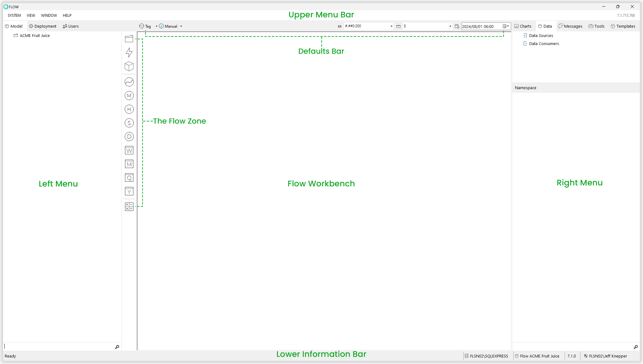Select the folder icon in Flow Zone
The width and height of the screenshot is (643, 364).
(129, 39)
